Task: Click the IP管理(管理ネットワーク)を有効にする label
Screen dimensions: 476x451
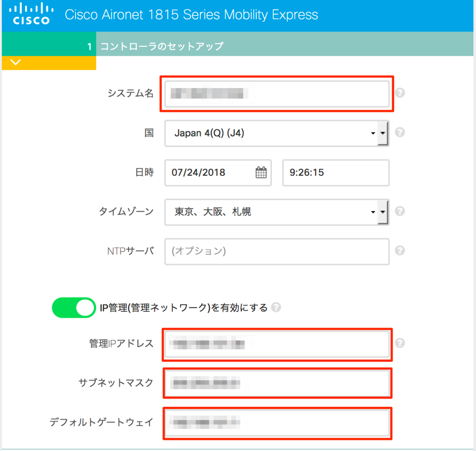Action: (x=184, y=308)
